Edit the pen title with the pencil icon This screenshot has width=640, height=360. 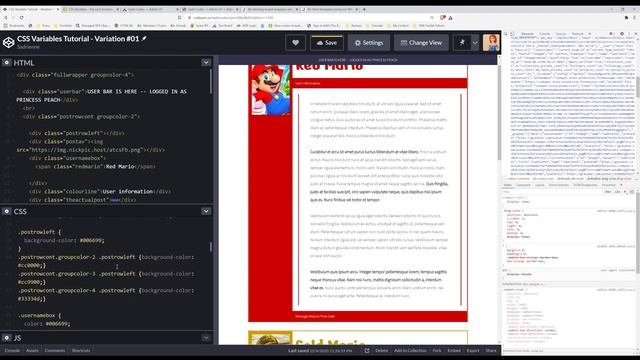144,38
